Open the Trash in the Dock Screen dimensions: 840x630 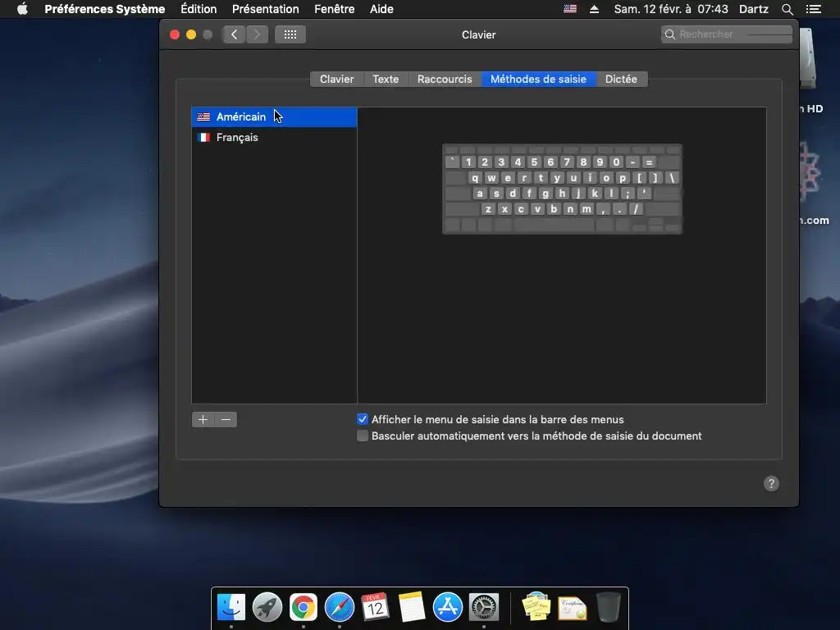pyautogui.click(x=609, y=607)
